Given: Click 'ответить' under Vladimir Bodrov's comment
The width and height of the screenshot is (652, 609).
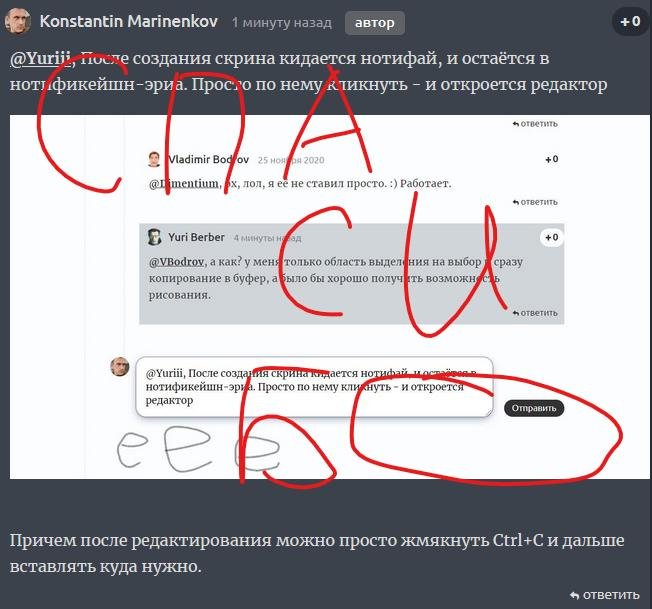Looking at the screenshot, I should tap(535, 202).
